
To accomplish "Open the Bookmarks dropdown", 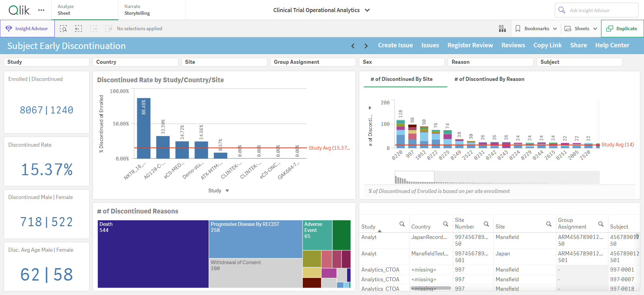I will pos(536,29).
